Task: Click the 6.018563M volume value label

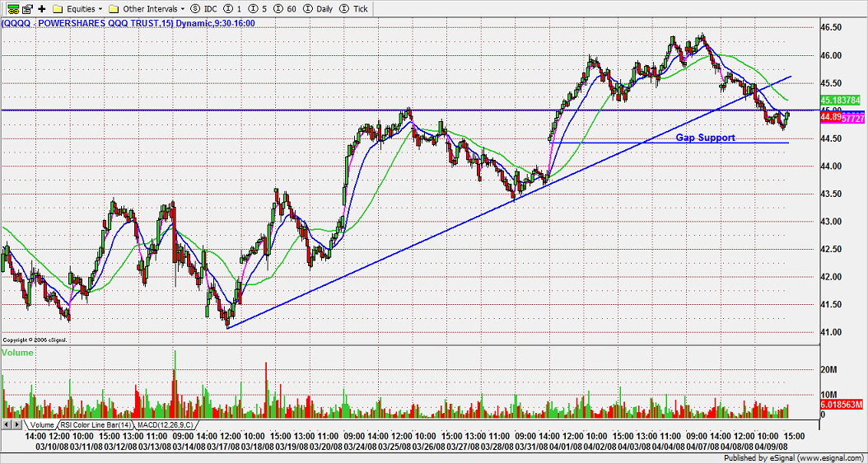Action: 840,405
